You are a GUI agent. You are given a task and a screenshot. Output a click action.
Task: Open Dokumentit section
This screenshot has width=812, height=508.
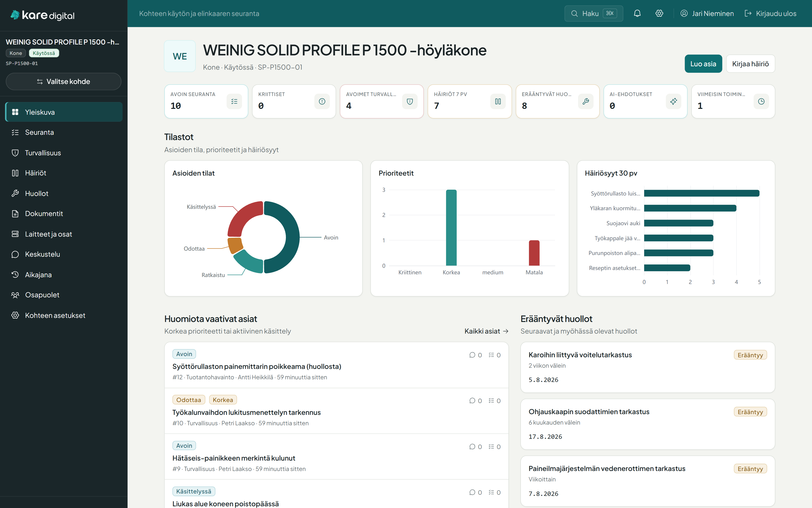[x=64, y=214]
